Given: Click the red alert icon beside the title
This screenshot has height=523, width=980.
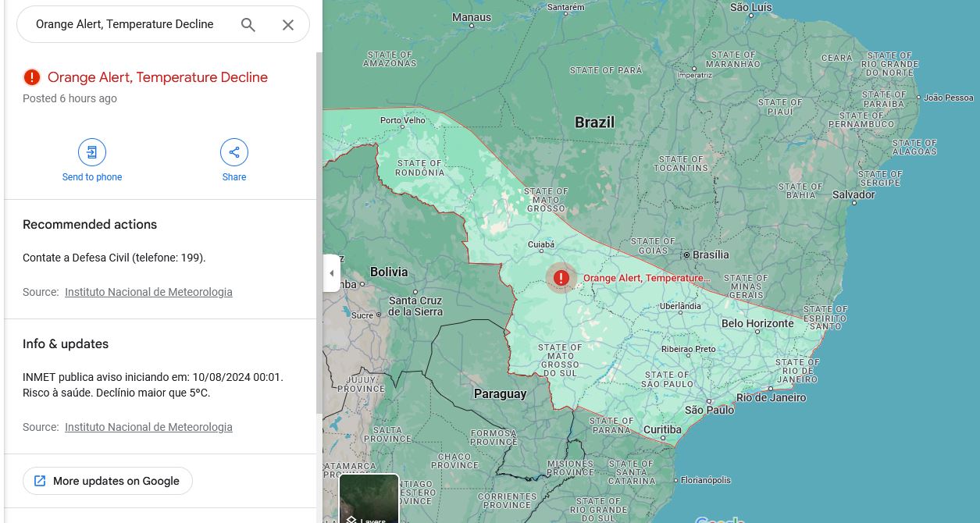Looking at the screenshot, I should pos(31,77).
